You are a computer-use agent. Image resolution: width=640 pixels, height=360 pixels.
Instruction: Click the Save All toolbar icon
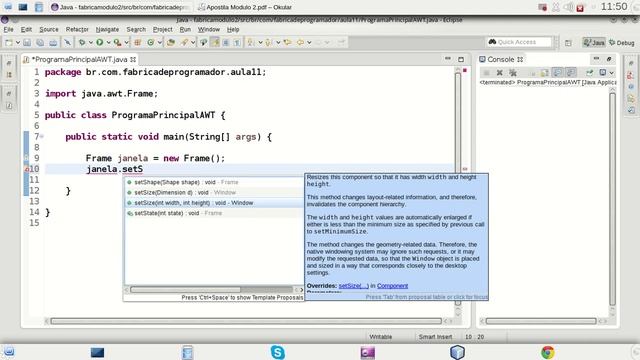pyautogui.click(x=40, y=42)
